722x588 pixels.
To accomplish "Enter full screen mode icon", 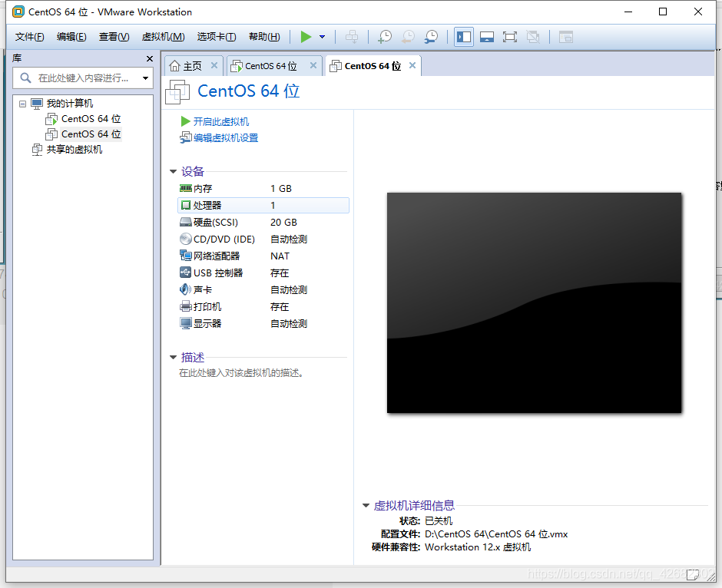I will coord(510,37).
